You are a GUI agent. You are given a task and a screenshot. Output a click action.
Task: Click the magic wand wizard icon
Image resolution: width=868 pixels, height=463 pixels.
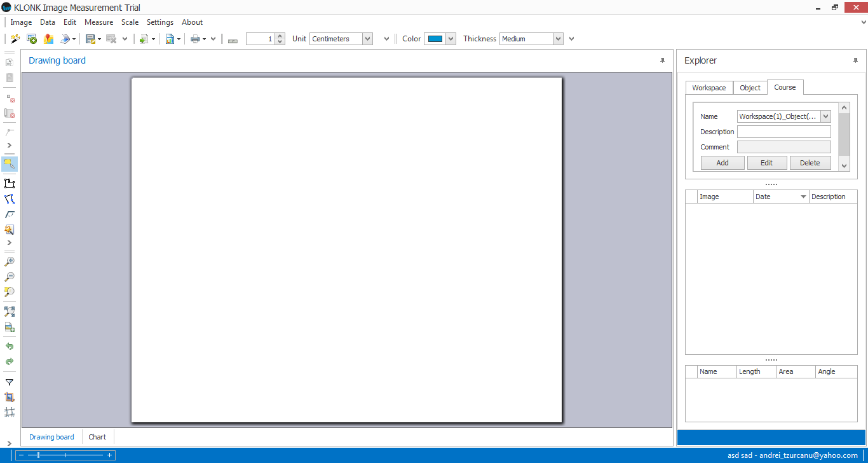15,39
